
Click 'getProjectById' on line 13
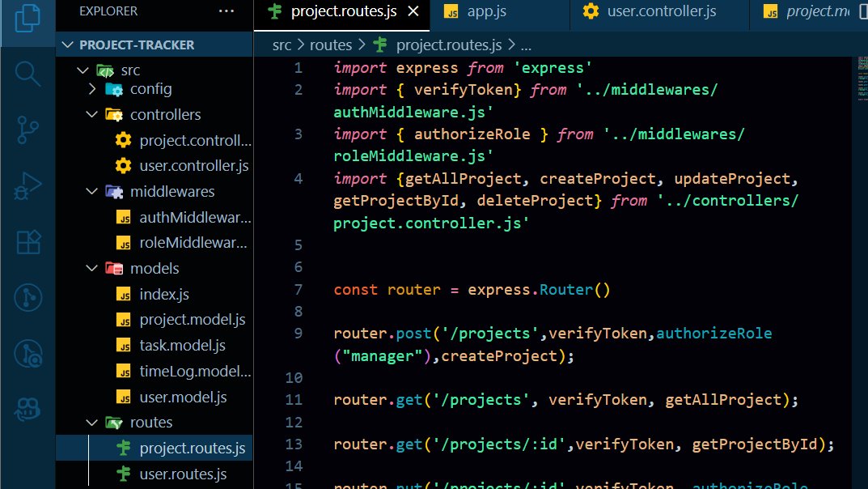coord(755,444)
